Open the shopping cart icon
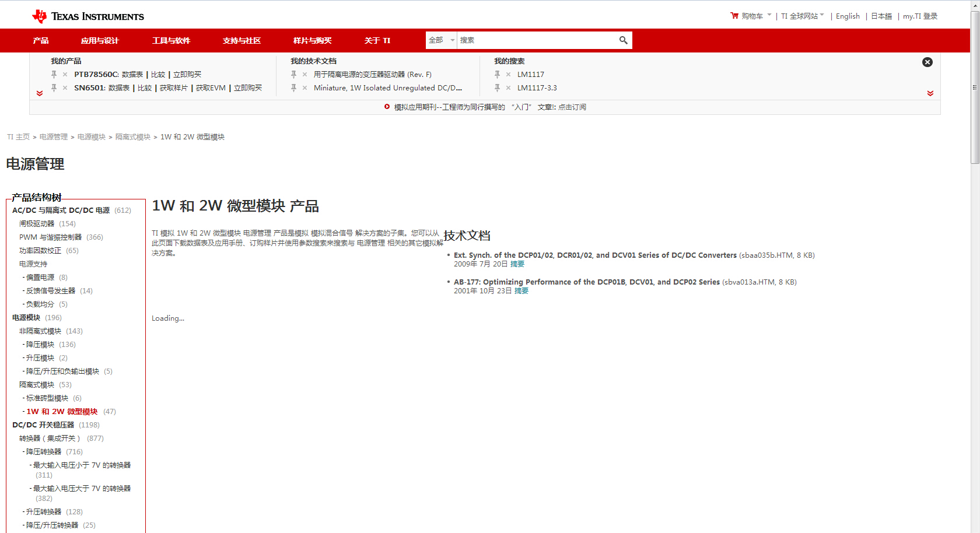 click(734, 16)
